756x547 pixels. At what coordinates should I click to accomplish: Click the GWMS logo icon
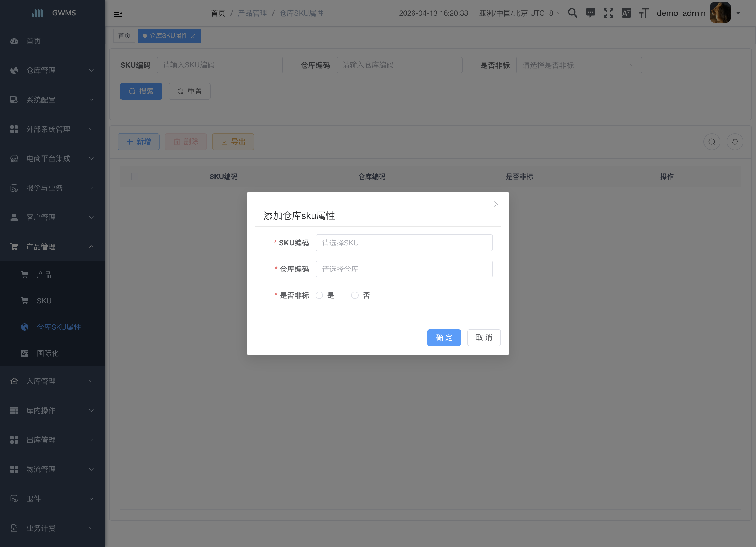tap(37, 13)
